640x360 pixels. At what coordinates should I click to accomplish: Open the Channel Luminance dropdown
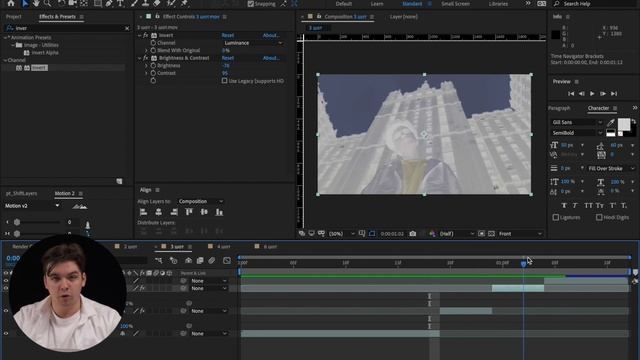tap(253, 43)
